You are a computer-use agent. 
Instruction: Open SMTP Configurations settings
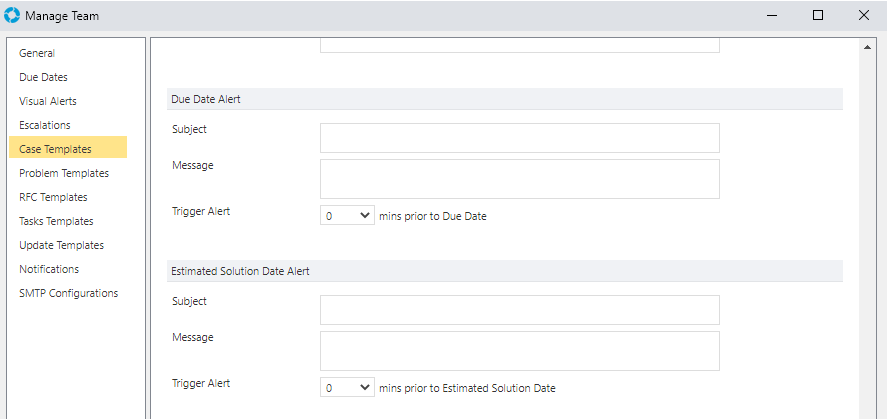(68, 293)
